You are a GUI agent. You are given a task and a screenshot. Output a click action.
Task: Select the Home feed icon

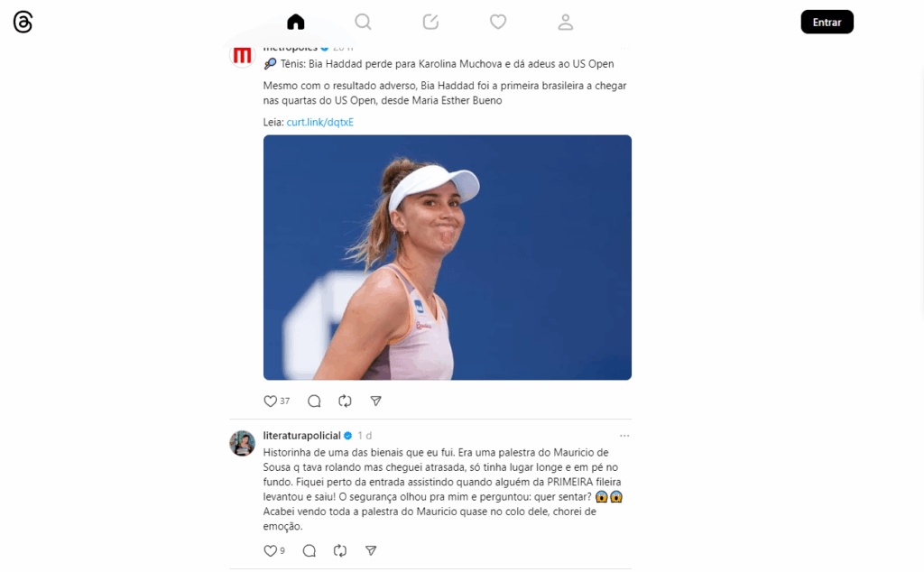tap(296, 23)
